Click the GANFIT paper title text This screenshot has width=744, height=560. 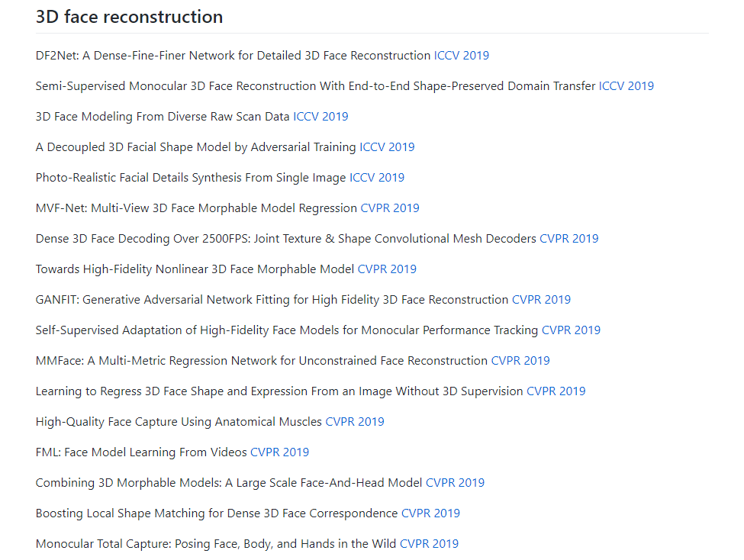272,300
